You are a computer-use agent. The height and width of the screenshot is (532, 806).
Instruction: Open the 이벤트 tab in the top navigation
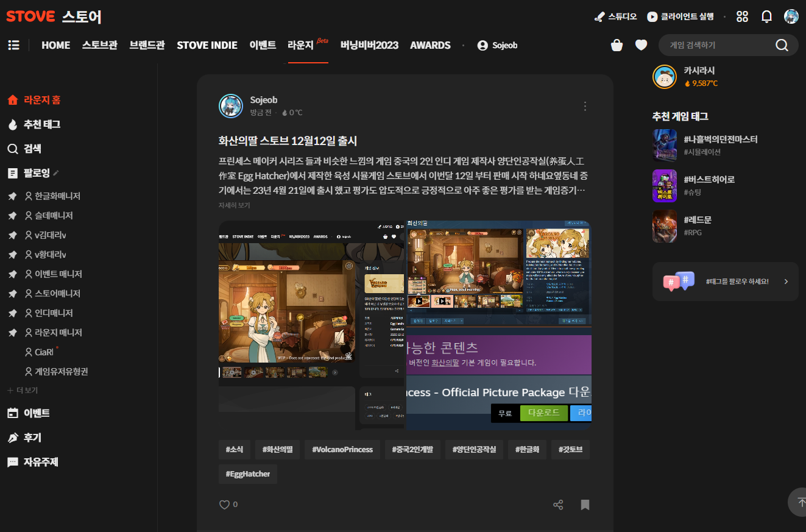tap(263, 45)
